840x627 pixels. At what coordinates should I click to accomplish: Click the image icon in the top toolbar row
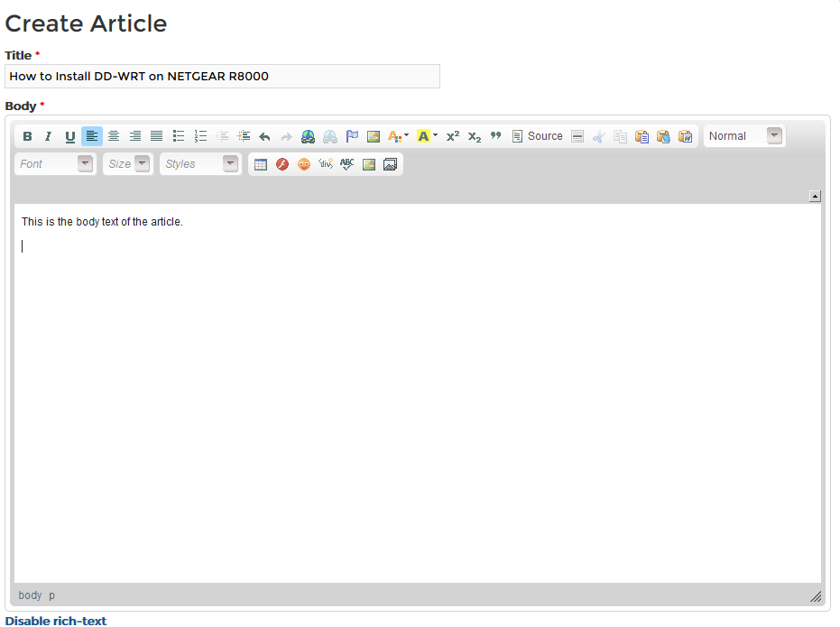[374, 136]
